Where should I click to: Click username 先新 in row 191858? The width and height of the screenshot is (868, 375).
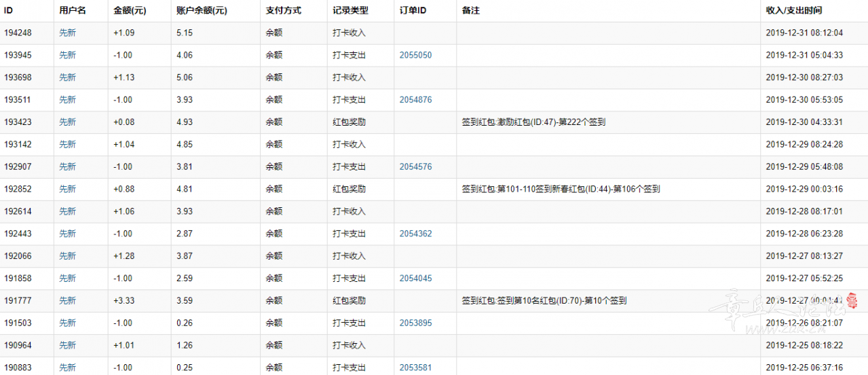68,279
